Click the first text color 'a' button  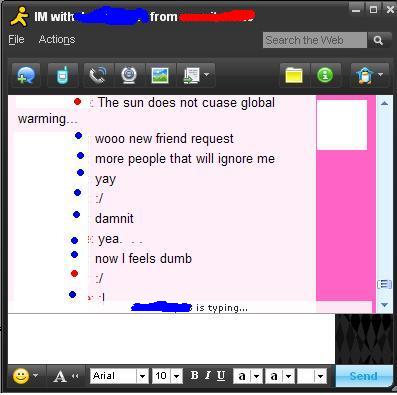click(x=242, y=376)
